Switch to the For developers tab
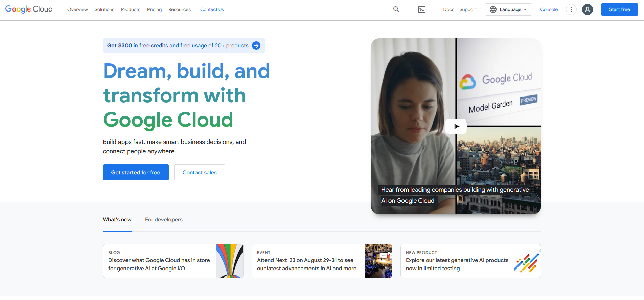 164,220
